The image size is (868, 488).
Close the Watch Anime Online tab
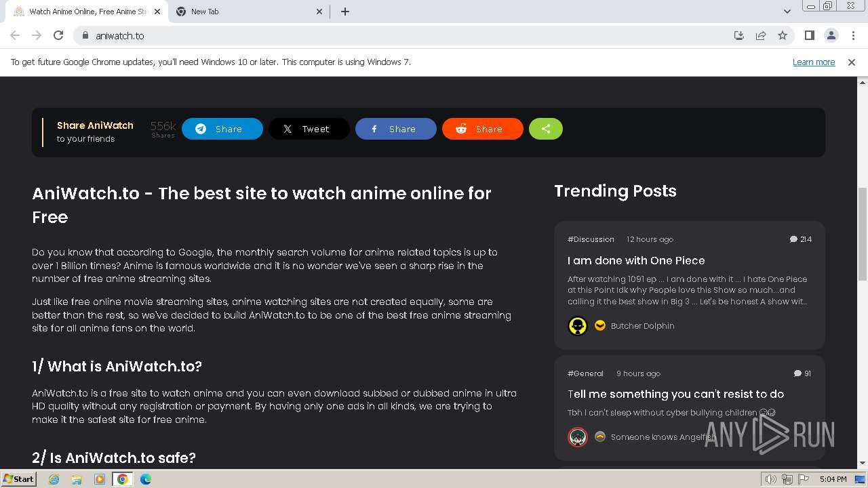(157, 12)
